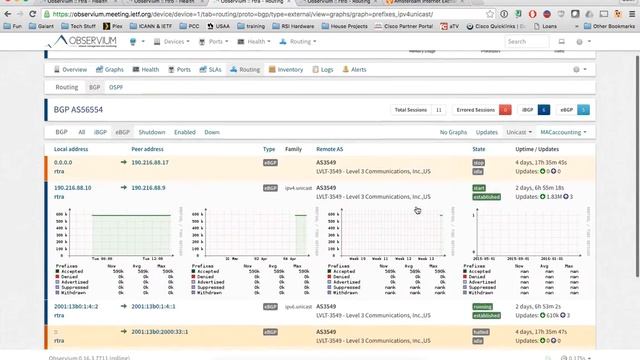Reload the page with refresh icon

[33, 14]
